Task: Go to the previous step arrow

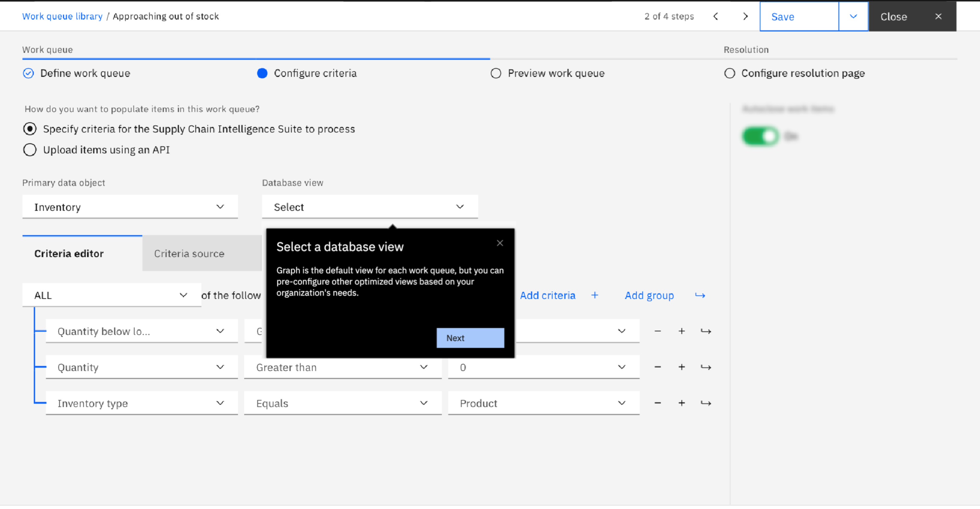Action: coord(716,16)
